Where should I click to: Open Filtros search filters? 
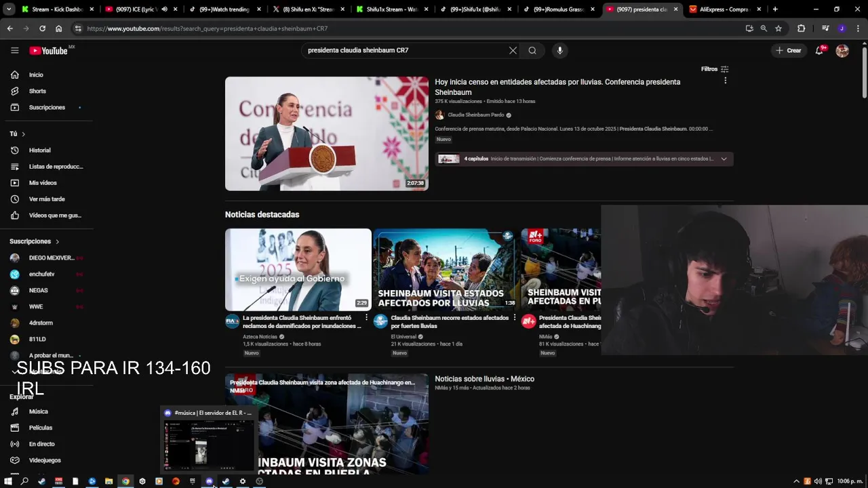coord(715,69)
